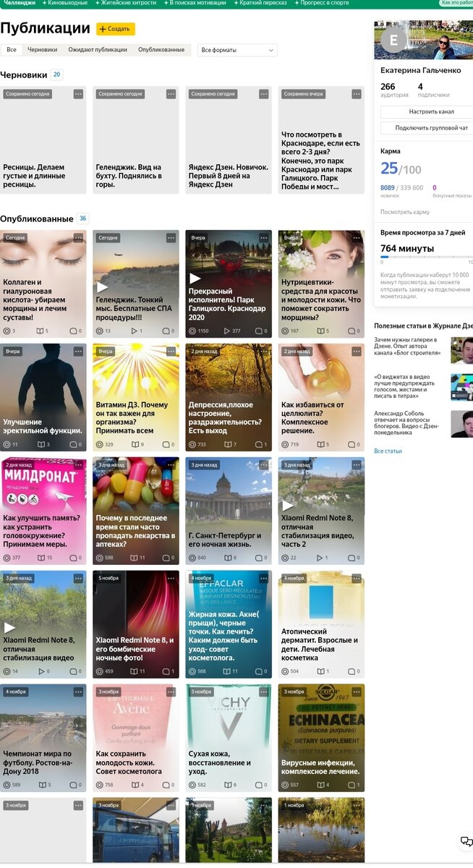Select 'Опубликованные' filter tab
Screen dimensions: 473x868
tap(161, 50)
